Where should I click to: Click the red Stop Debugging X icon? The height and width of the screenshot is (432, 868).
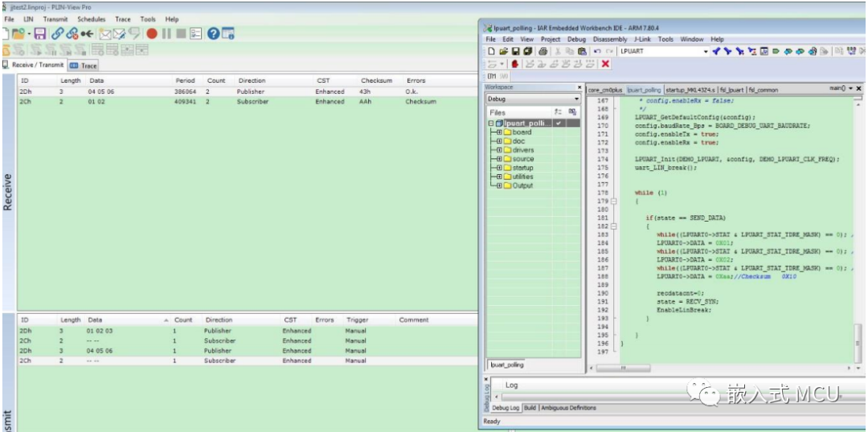[605, 64]
